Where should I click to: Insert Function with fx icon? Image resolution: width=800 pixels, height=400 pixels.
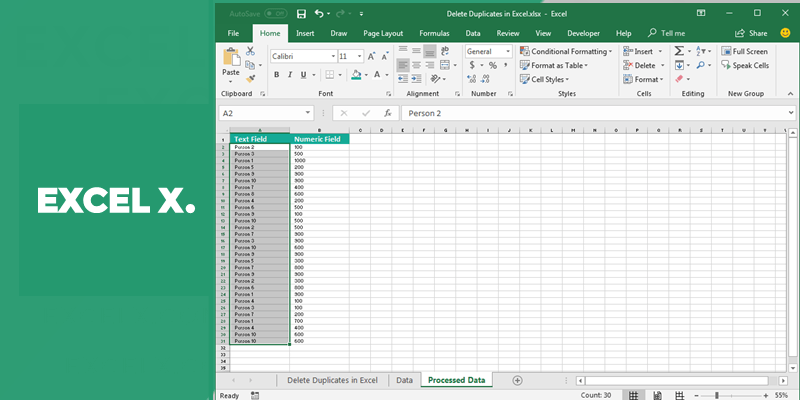click(388, 113)
